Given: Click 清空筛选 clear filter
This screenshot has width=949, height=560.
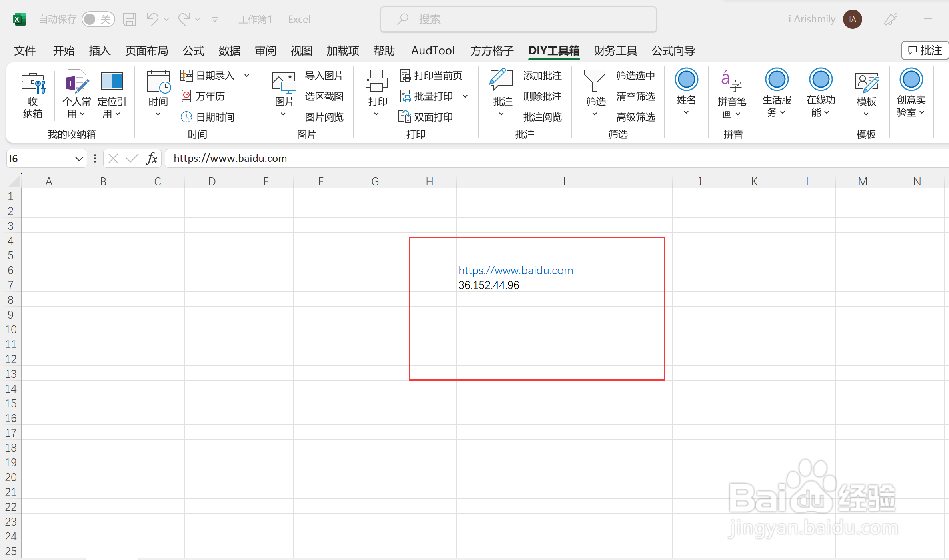Looking at the screenshot, I should (635, 96).
